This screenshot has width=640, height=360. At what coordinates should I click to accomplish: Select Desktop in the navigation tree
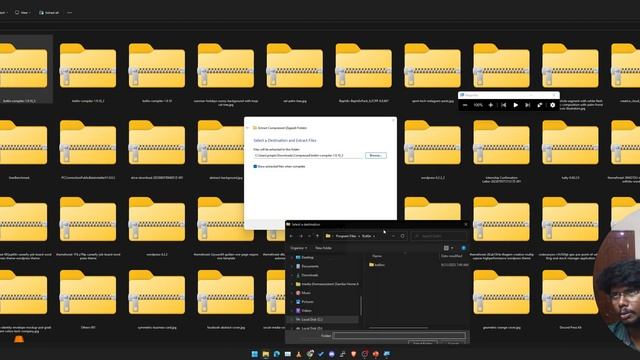coord(308,257)
